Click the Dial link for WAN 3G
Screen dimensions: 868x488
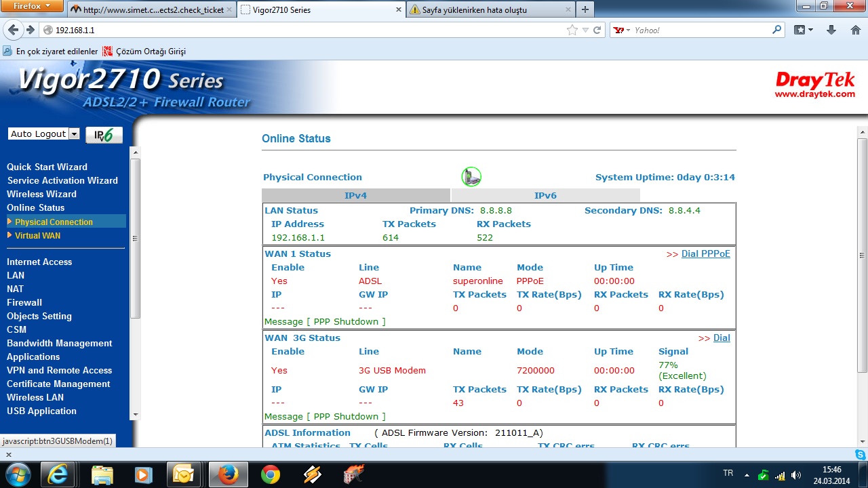coord(722,338)
